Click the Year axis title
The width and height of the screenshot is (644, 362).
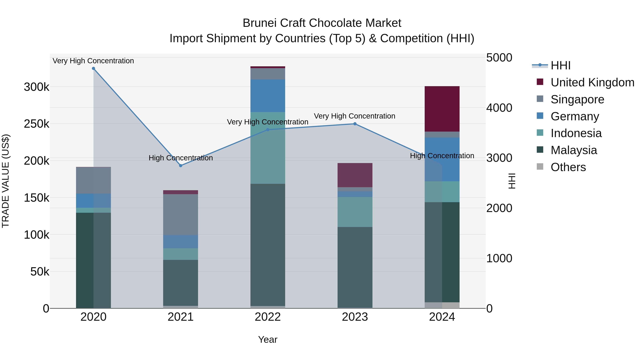click(268, 339)
